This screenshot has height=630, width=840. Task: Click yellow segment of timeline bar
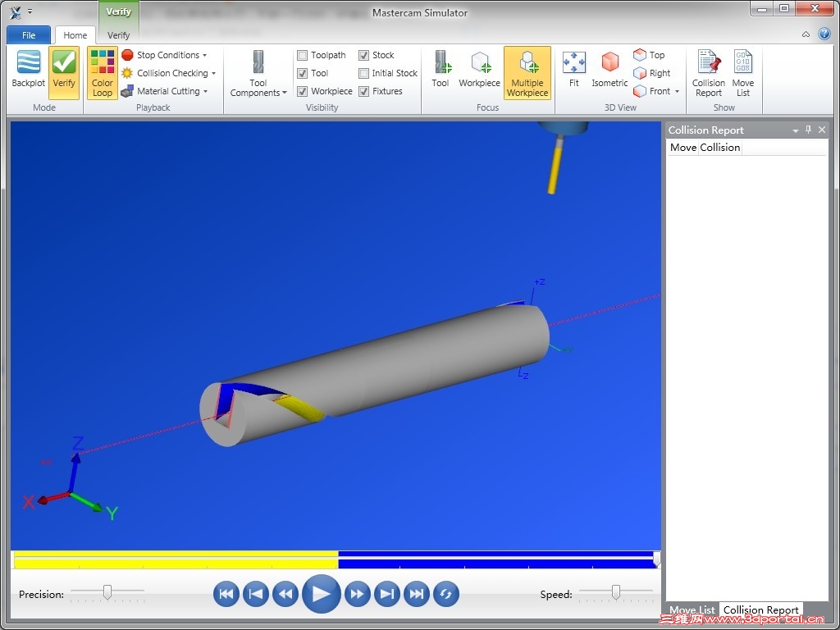click(x=176, y=559)
